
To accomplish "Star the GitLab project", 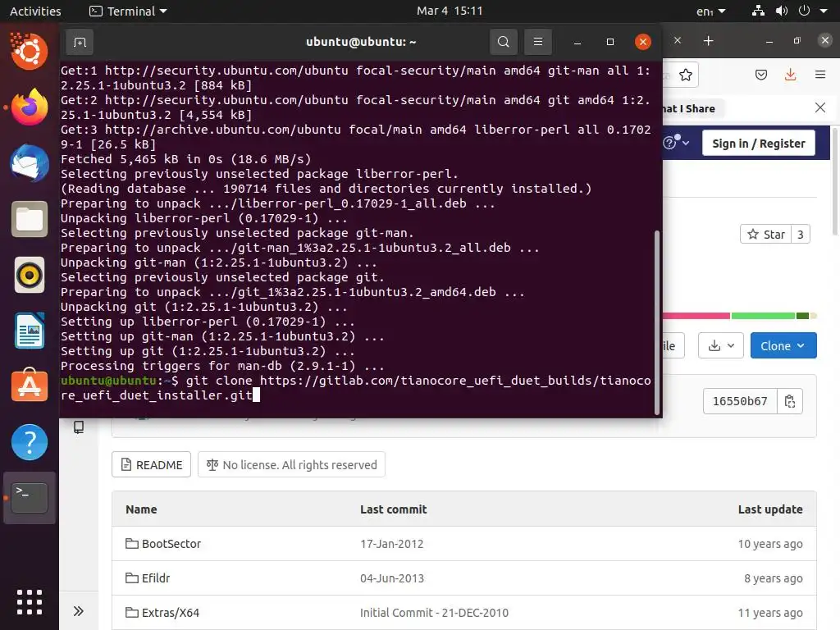I will (x=766, y=235).
